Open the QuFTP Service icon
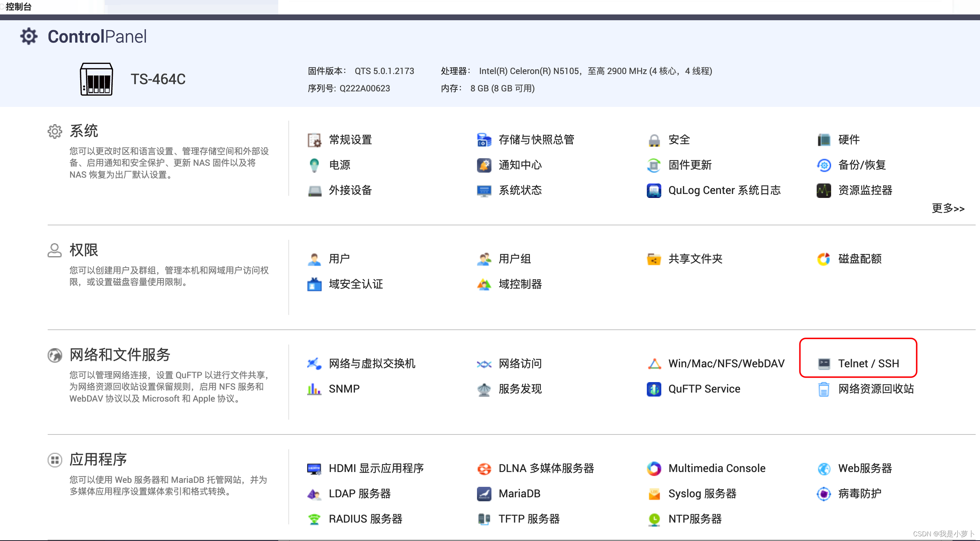The image size is (980, 541). 654,389
